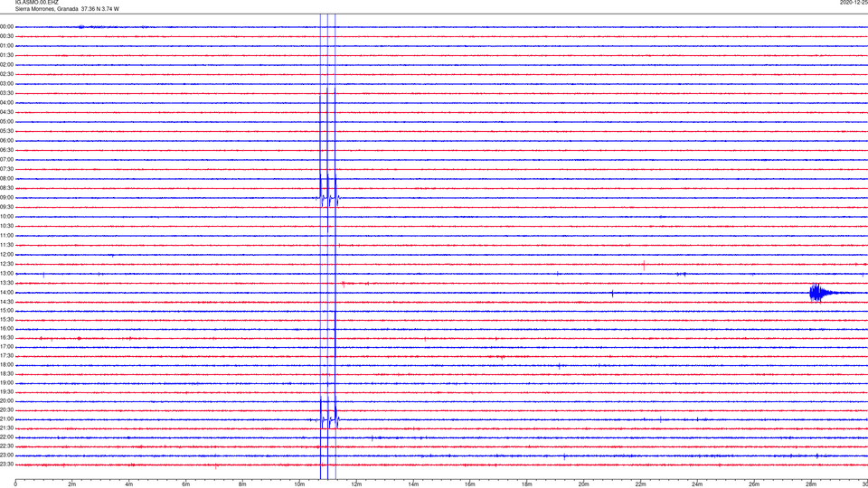The height and width of the screenshot is (488, 868).
Task: Select the 03:30 trace time label
Action: 6,93
